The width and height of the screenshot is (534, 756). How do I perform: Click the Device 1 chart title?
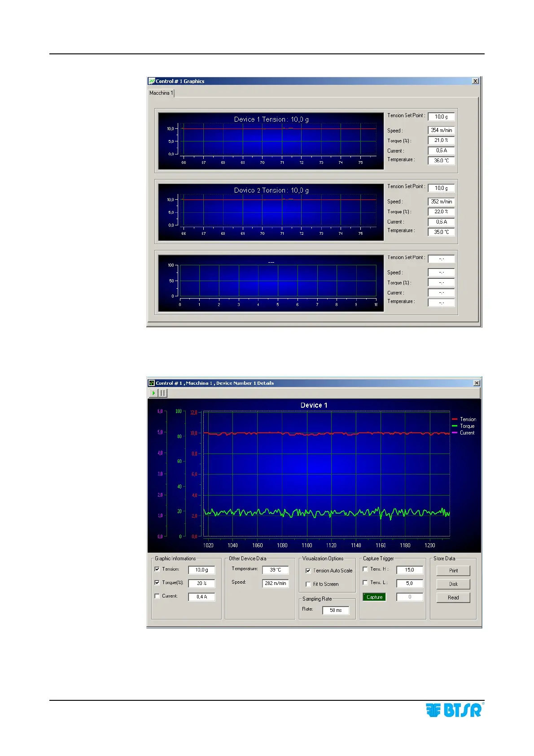314,405
